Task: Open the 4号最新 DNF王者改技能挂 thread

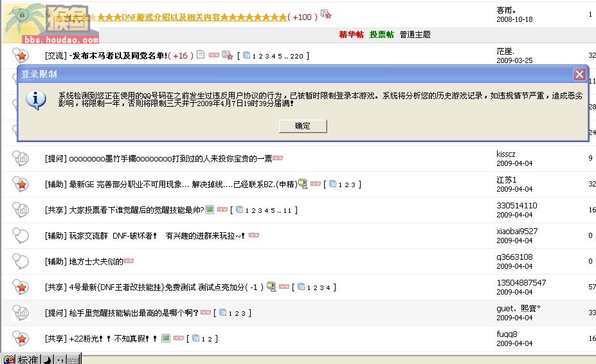Action: point(156,287)
